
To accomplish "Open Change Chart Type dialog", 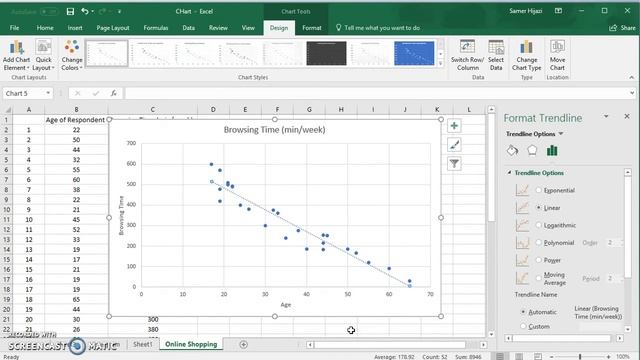I will 527,56.
